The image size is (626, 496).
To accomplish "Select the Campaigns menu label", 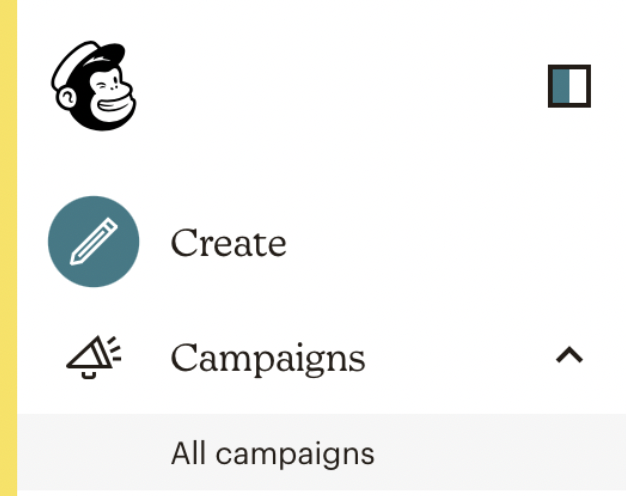I will pyautogui.click(x=267, y=357).
